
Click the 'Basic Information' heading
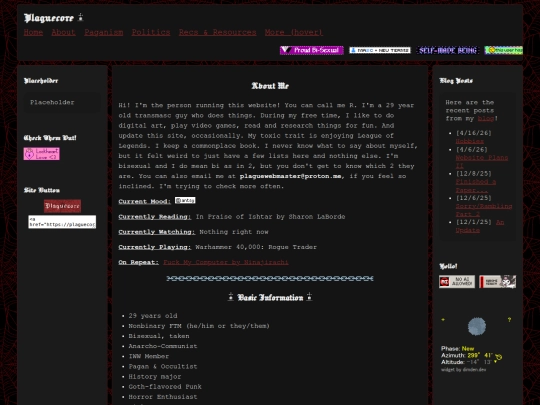pos(270,297)
